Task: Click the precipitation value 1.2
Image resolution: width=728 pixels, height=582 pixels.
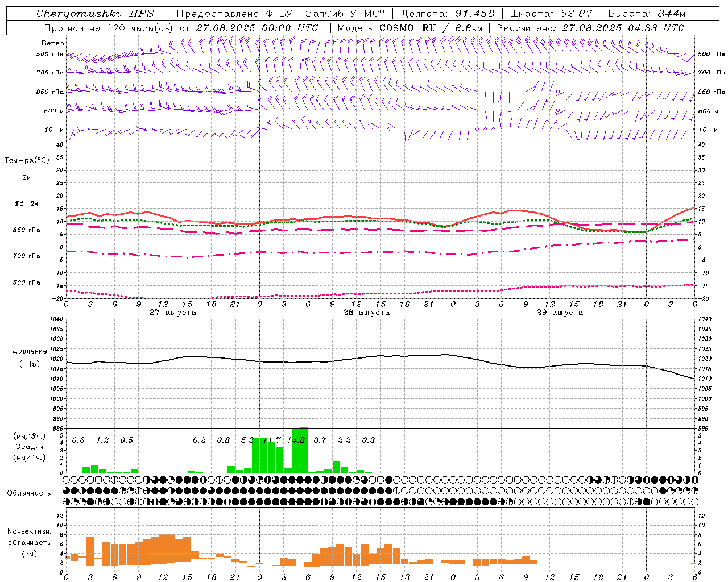Action: [x=102, y=440]
